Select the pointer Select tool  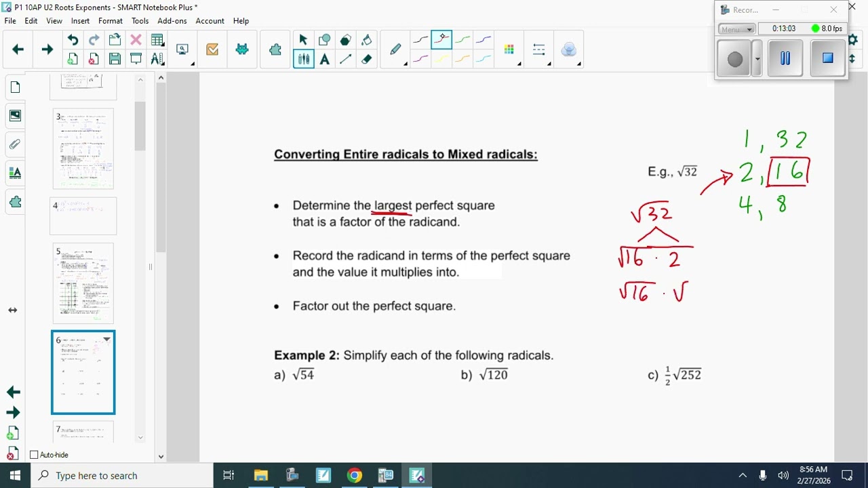tap(303, 40)
